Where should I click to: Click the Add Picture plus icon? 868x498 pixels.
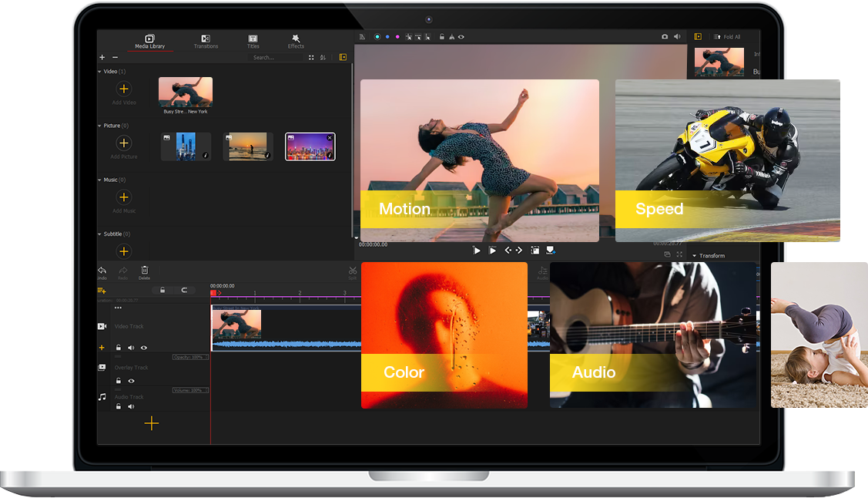(x=124, y=143)
